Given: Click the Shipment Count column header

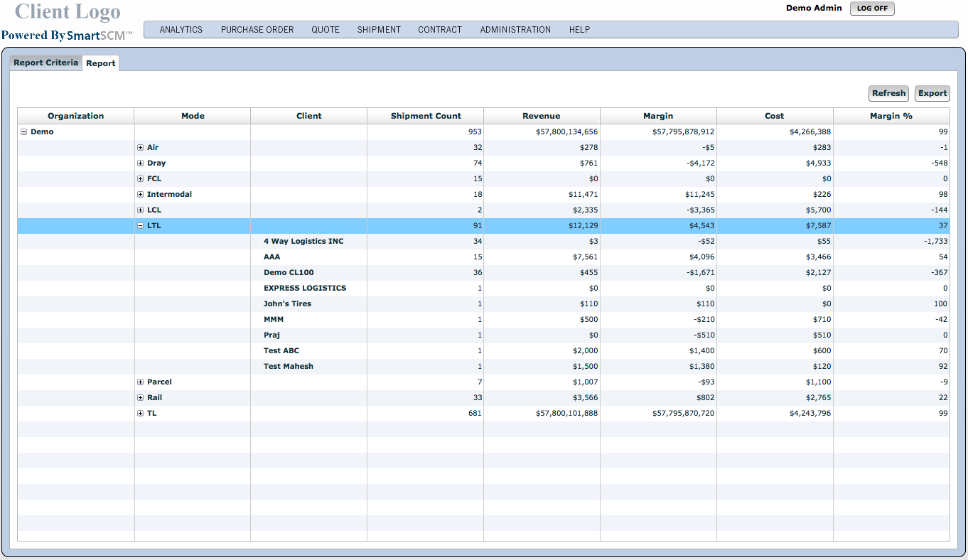Looking at the screenshot, I should 426,116.
